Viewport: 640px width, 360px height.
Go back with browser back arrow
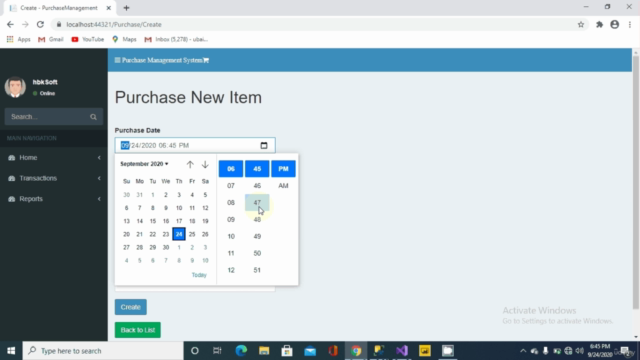coord(10,24)
